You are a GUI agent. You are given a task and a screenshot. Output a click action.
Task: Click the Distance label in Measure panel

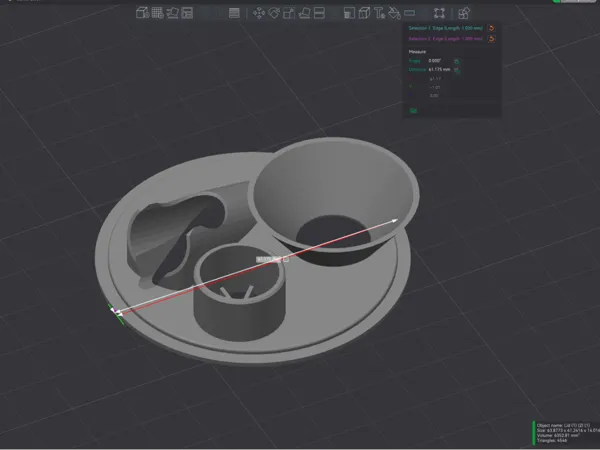click(x=417, y=70)
